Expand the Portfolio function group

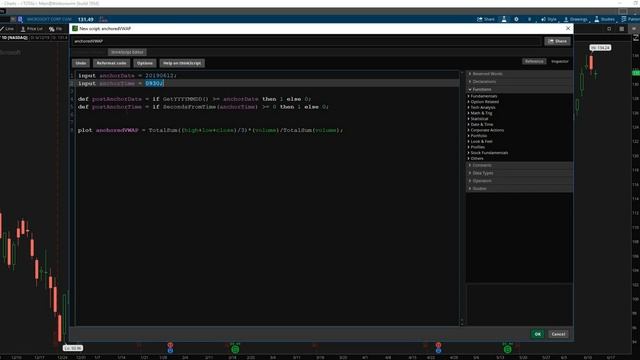coord(479,136)
